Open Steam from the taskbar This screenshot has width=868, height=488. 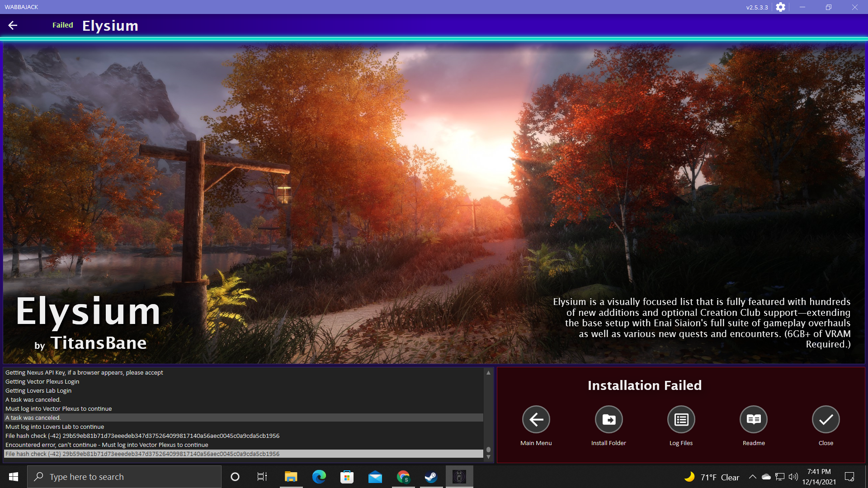[431, 477]
